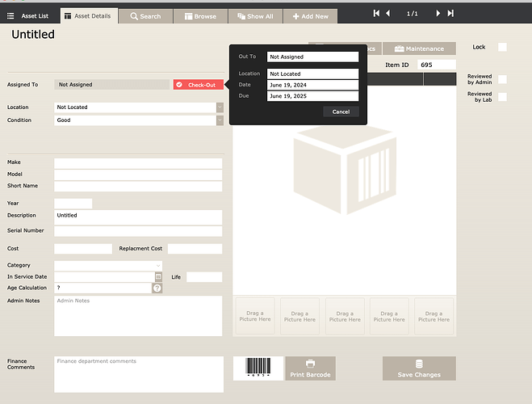Click the Due date field in popup
Image resolution: width=532 pixels, height=404 pixels.
312,96
